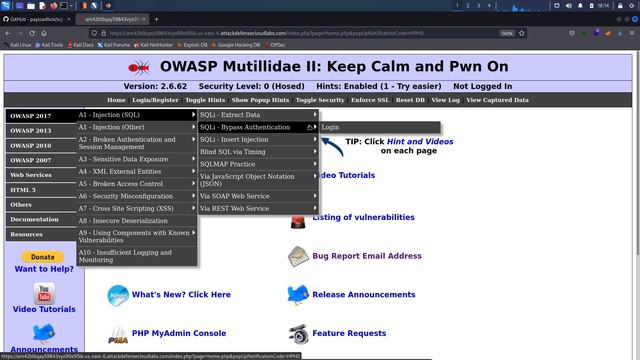
Task: Click the Feature Requests icon
Action: pos(298,333)
